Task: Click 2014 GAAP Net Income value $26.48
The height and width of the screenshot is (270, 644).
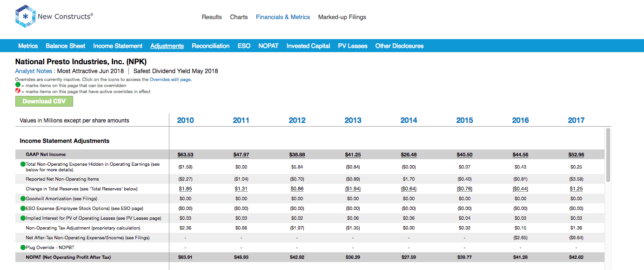Action: coord(409,155)
